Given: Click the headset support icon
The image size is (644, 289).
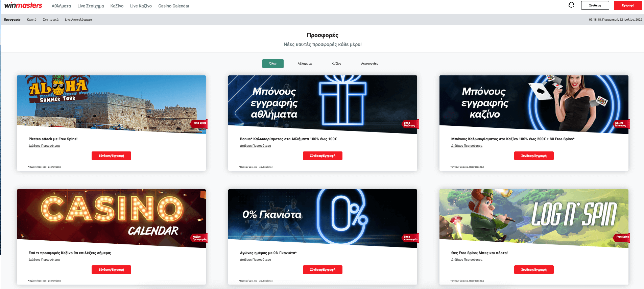Looking at the screenshot, I should 571,5.
